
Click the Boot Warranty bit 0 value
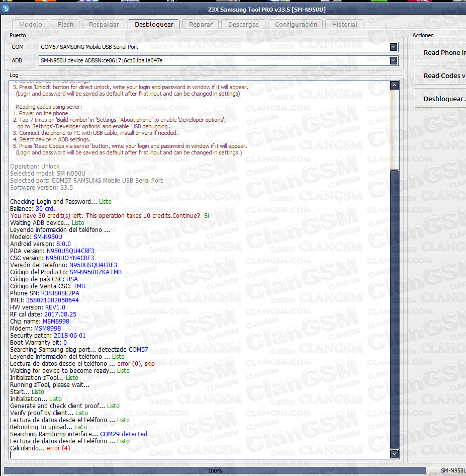(65, 343)
